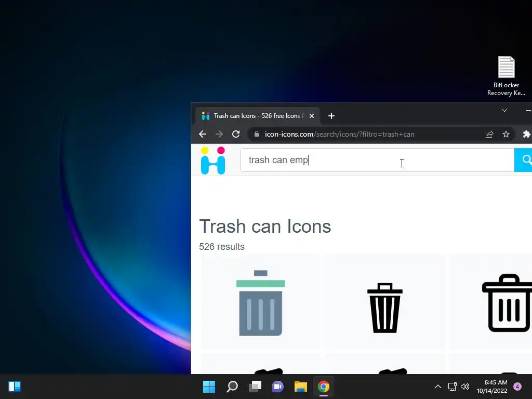Click the '526 results' text
Screen dimensions: 532x399
click(x=221, y=247)
